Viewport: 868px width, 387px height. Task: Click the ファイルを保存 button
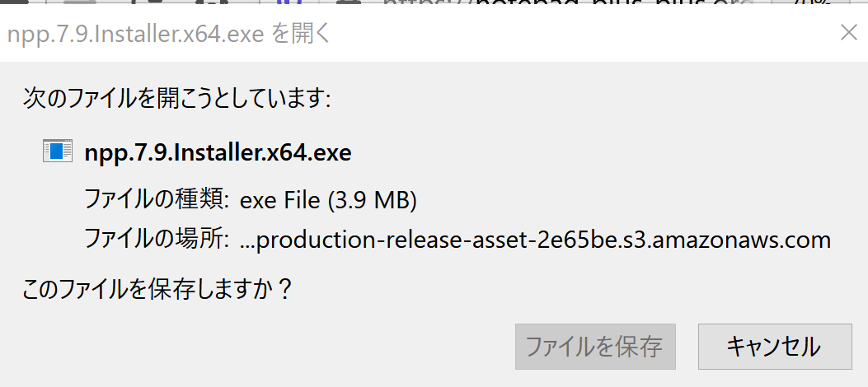coord(595,347)
